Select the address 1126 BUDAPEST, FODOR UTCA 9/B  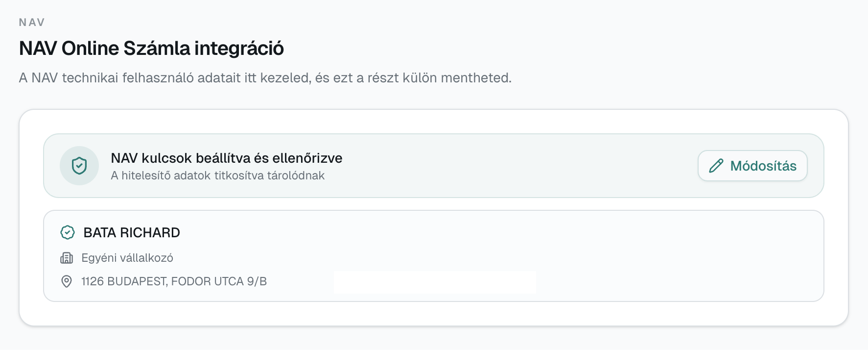pos(172,281)
